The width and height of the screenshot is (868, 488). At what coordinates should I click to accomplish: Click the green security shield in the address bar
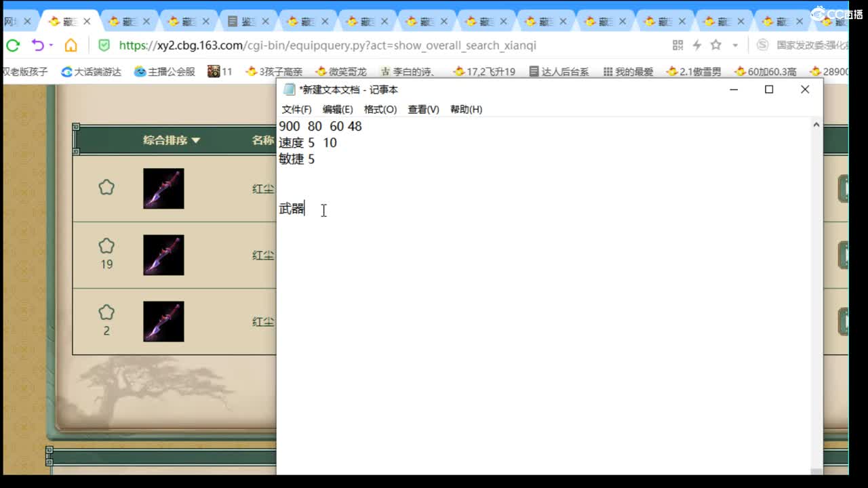click(x=104, y=45)
